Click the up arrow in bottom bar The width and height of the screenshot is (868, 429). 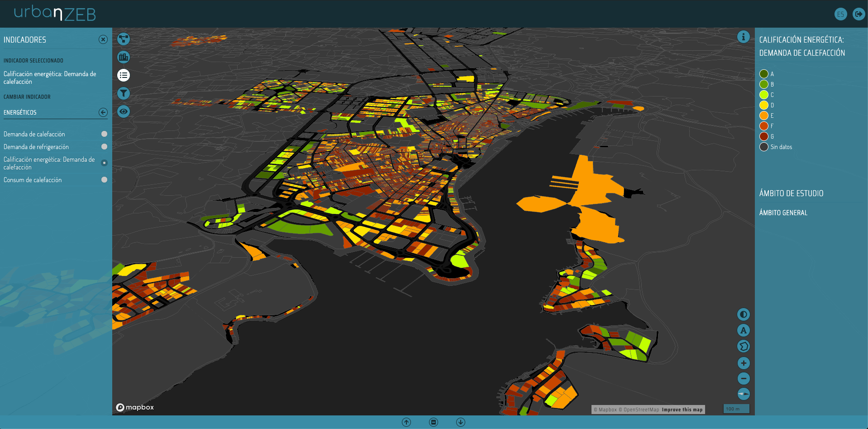tap(406, 422)
